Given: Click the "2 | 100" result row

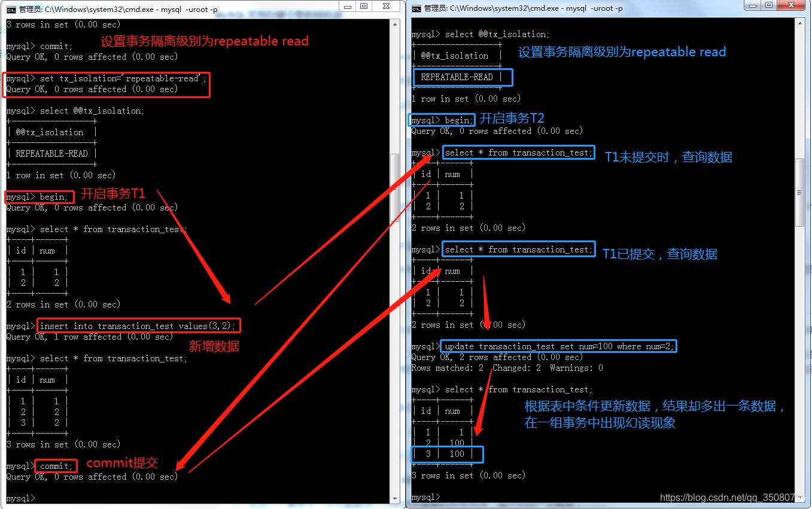Looking at the screenshot, I should click(x=442, y=443).
